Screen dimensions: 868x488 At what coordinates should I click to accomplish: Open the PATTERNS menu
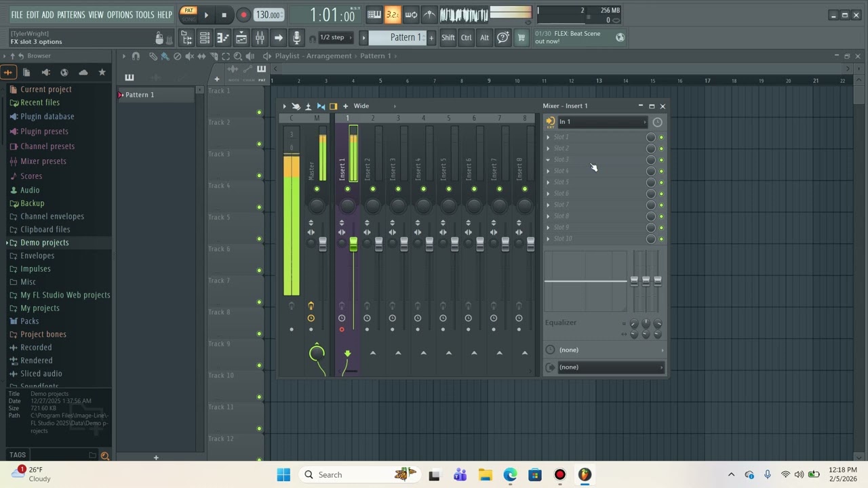click(71, 14)
